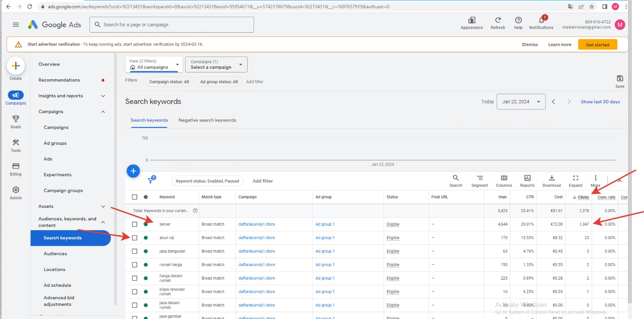Check the box for keyword akun vip
This screenshot has height=319, width=644.
tap(134, 238)
